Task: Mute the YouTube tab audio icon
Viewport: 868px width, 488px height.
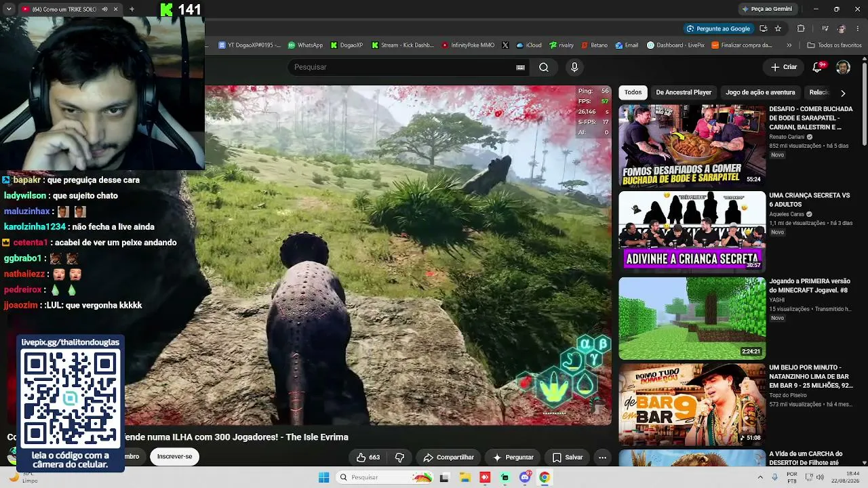Action: (104, 9)
